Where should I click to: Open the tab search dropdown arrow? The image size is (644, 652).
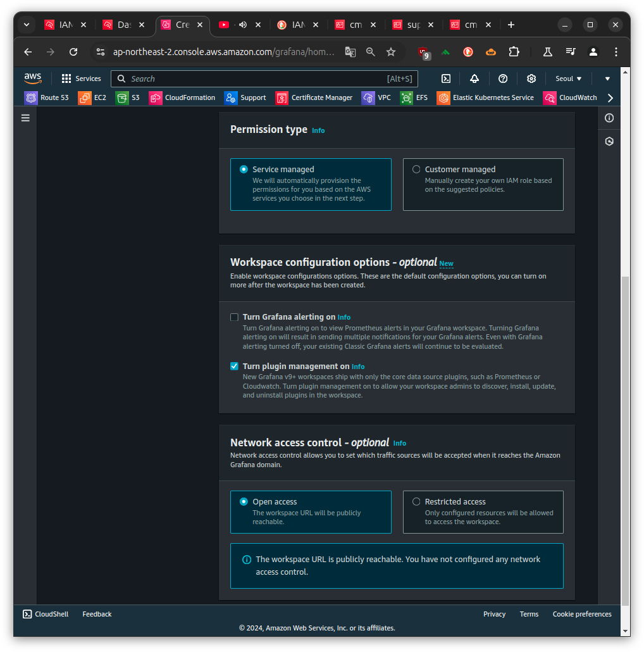(x=27, y=25)
